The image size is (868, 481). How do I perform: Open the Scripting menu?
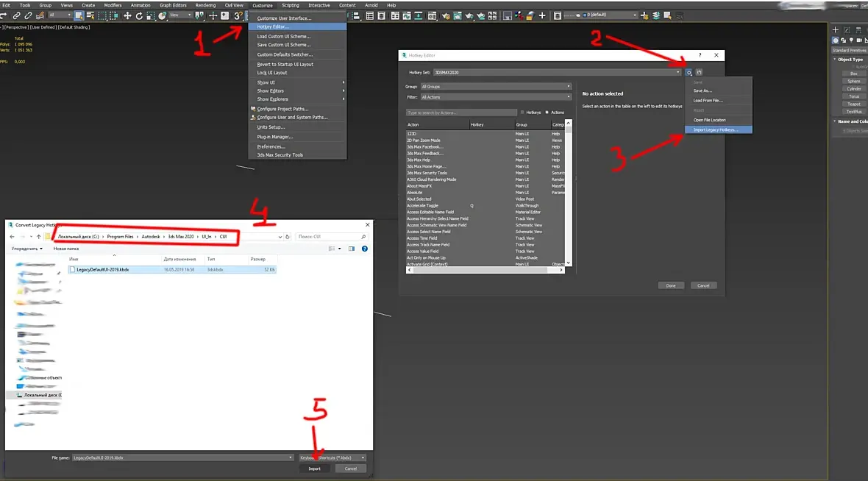point(290,5)
